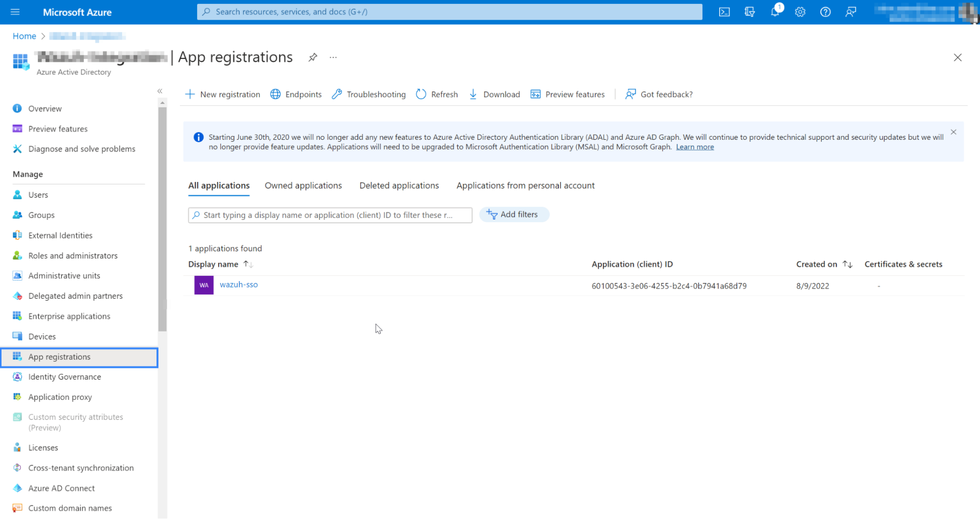This screenshot has width=980, height=519.
Task: Click New registration
Action: pyautogui.click(x=223, y=94)
